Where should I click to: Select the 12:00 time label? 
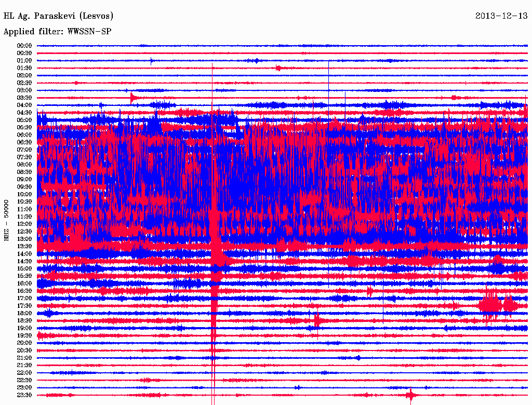[x=24, y=224]
